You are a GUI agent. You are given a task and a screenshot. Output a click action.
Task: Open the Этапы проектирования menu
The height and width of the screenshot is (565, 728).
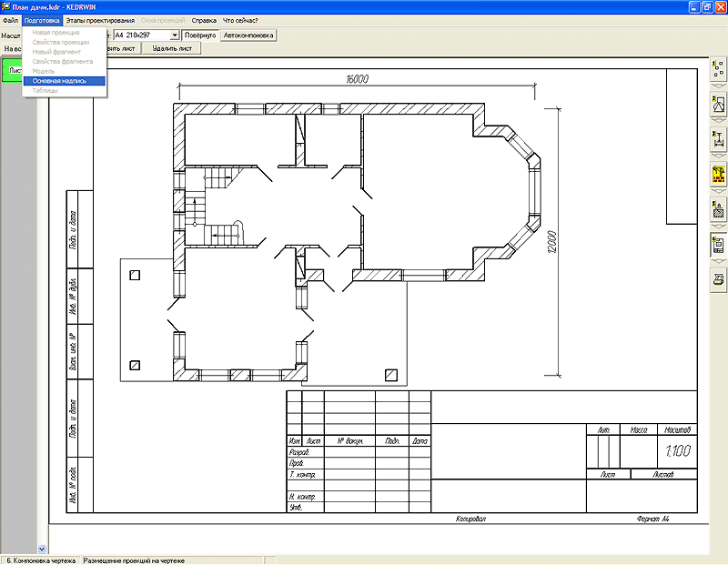click(100, 20)
